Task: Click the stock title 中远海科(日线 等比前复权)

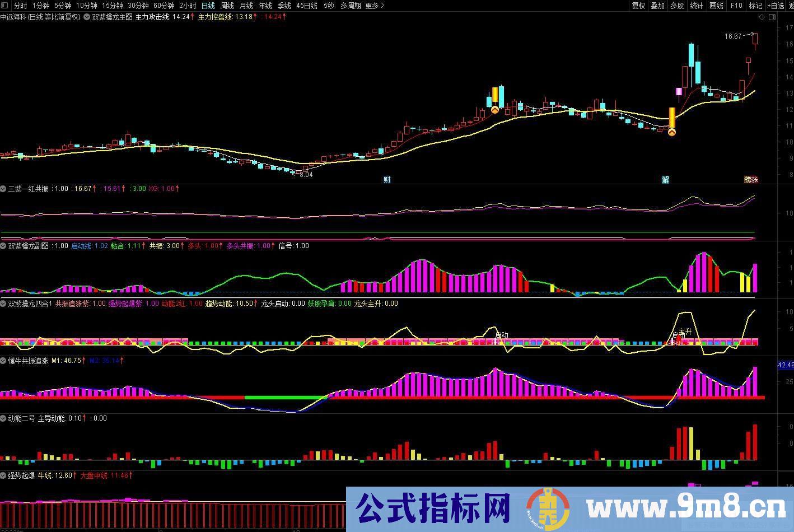Action: click(40, 17)
